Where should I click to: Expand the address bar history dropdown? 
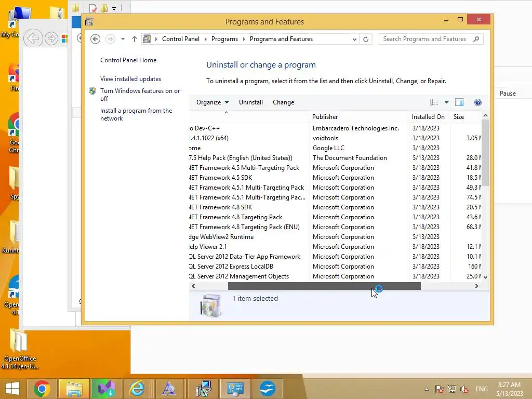[x=354, y=39]
